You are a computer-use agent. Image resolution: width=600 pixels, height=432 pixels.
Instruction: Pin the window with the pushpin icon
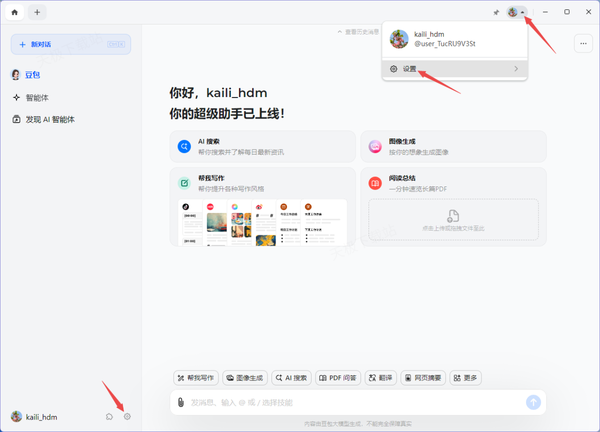(x=496, y=13)
